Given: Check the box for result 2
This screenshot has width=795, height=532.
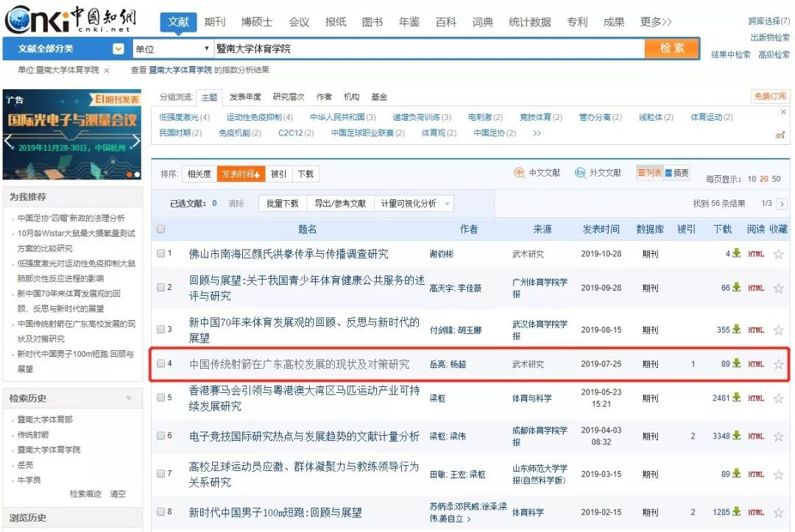Looking at the screenshot, I should [160, 287].
